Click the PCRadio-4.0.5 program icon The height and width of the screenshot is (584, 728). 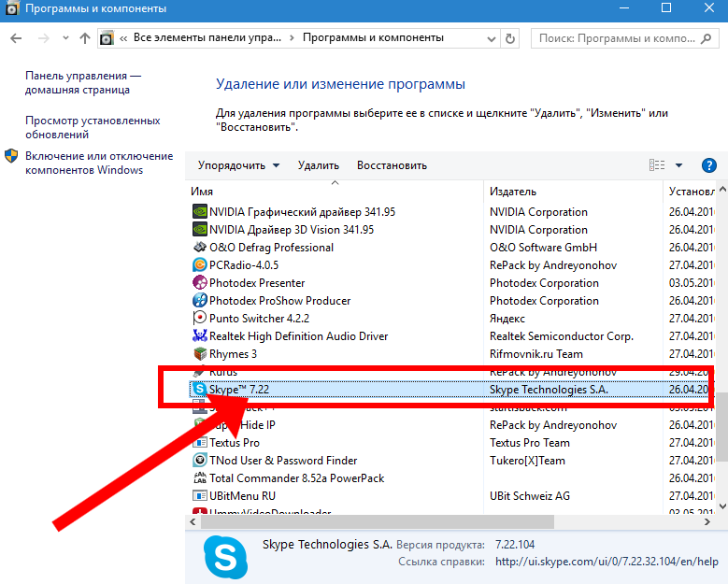coord(199,265)
